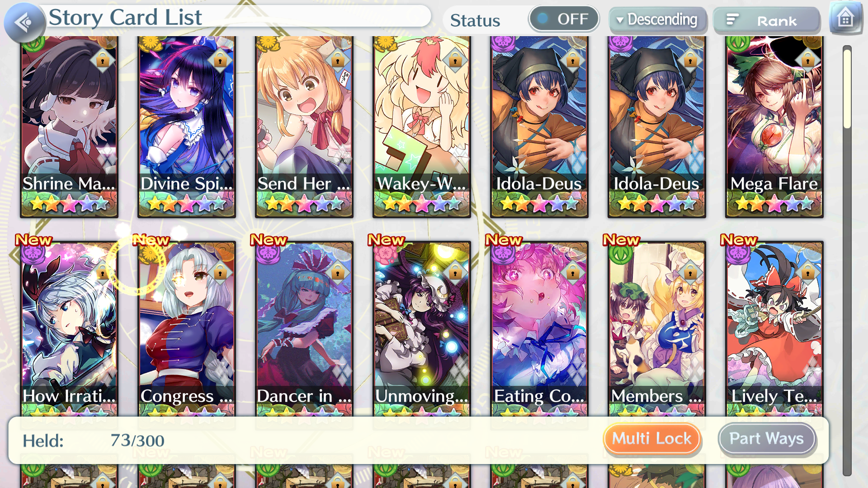868x488 pixels.
Task: Switch the Status toggle from OFF
Action: 564,19
